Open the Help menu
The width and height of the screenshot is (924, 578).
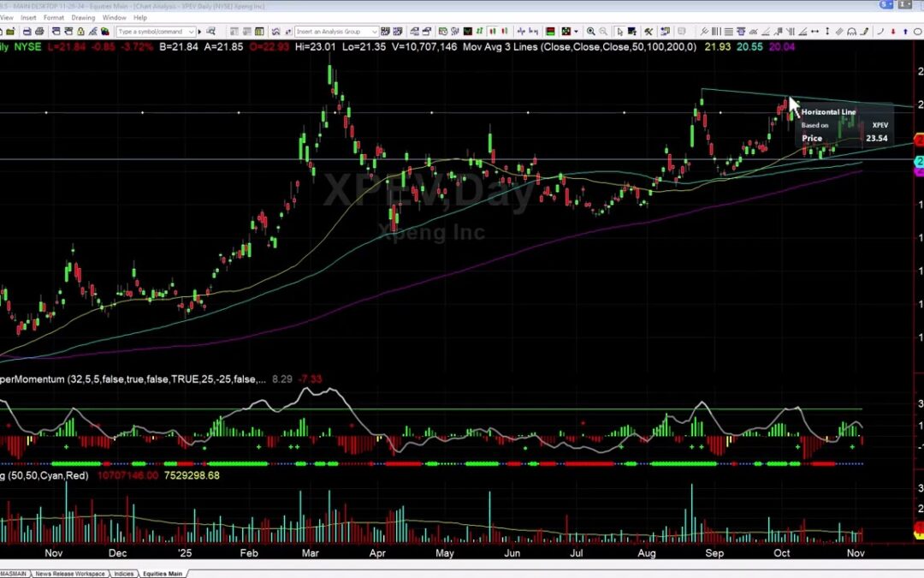(x=140, y=16)
